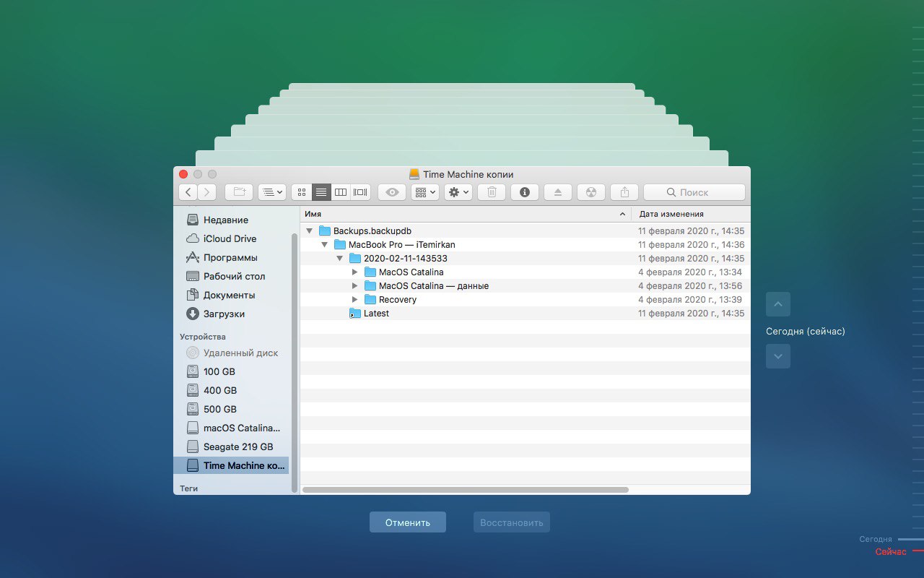
Task: Open Документы in the sidebar
Action: coord(232,295)
